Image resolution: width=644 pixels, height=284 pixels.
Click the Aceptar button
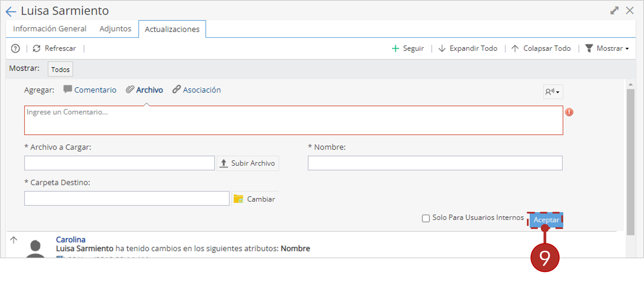546,220
